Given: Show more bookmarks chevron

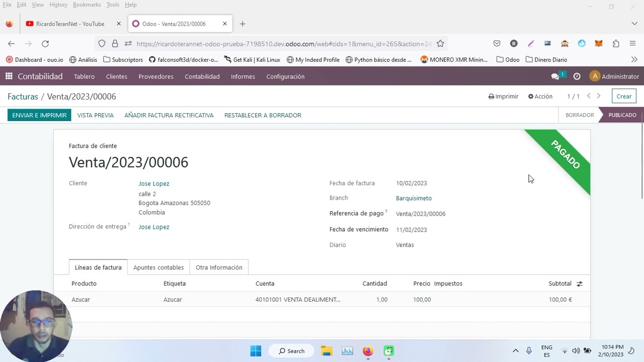Looking at the screenshot, I should (x=634, y=59).
